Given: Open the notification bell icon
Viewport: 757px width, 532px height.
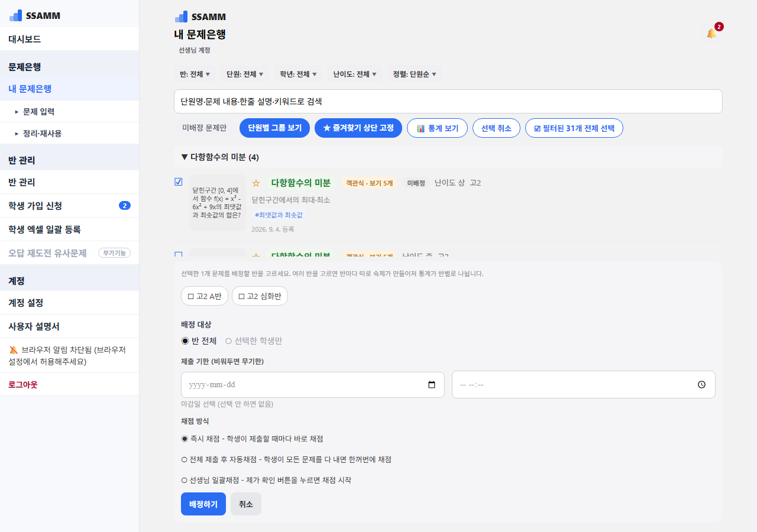Looking at the screenshot, I should pyautogui.click(x=711, y=34).
